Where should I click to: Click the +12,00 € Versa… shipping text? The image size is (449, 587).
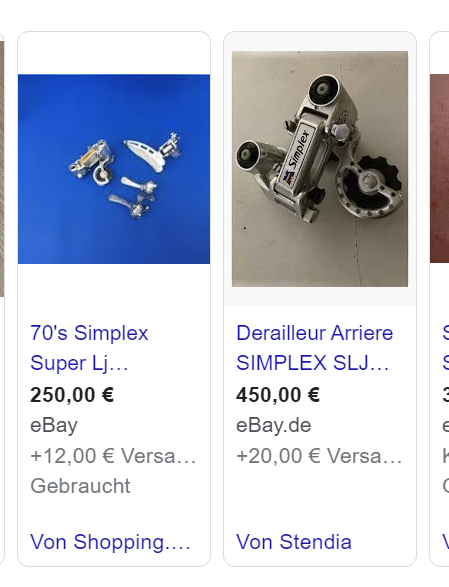coord(113,456)
